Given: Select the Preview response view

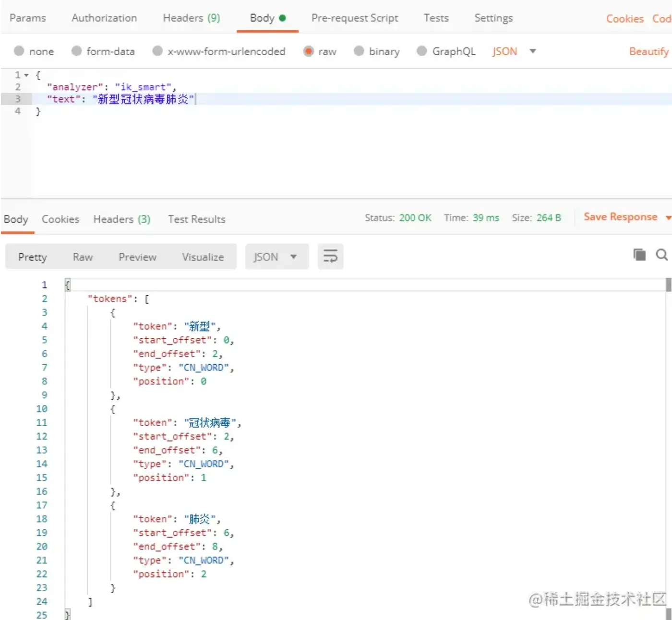Looking at the screenshot, I should (x=137, y=257).
